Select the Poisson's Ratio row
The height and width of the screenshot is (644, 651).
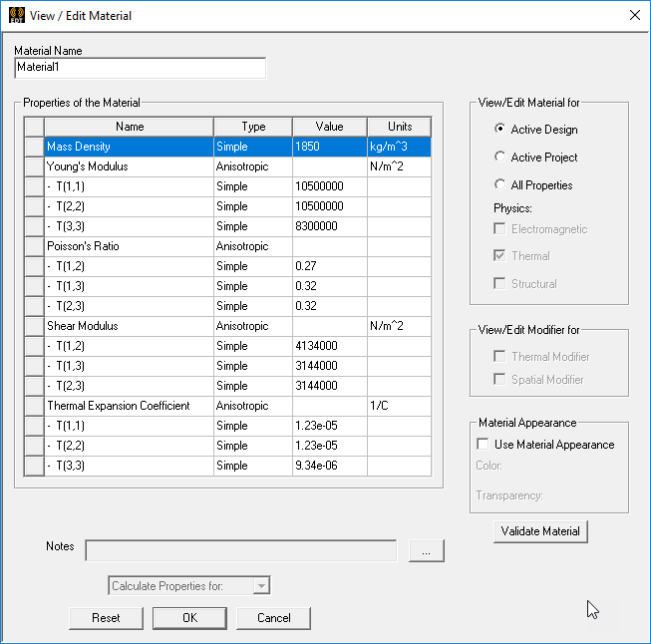pos(128,246)
